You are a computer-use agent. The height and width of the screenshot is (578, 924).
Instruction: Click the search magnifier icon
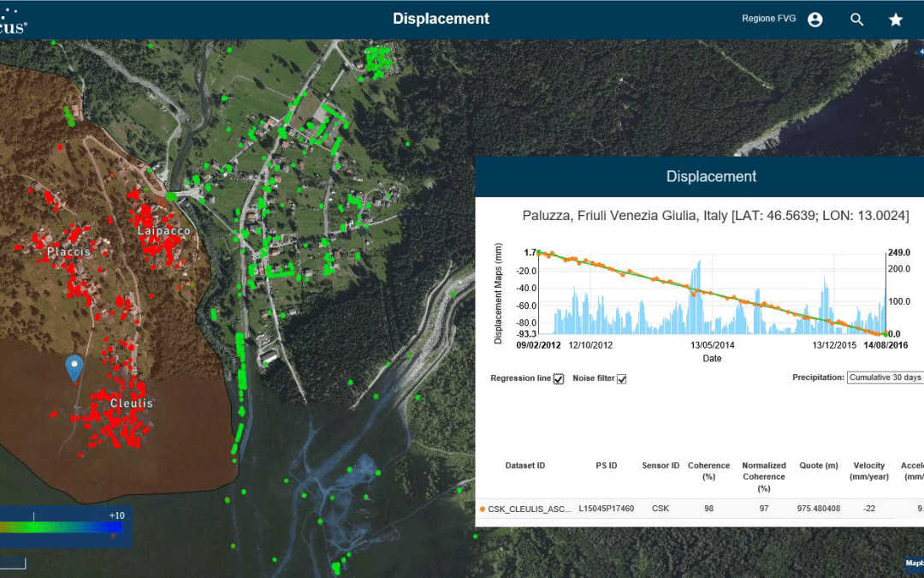coord(856,20)
